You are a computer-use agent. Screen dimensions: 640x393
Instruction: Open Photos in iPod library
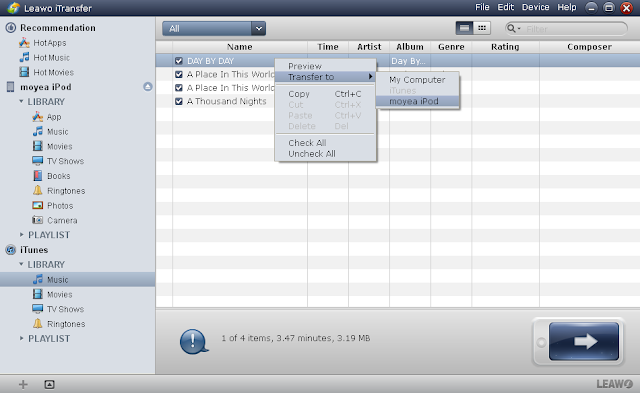(x=60, y=206)
